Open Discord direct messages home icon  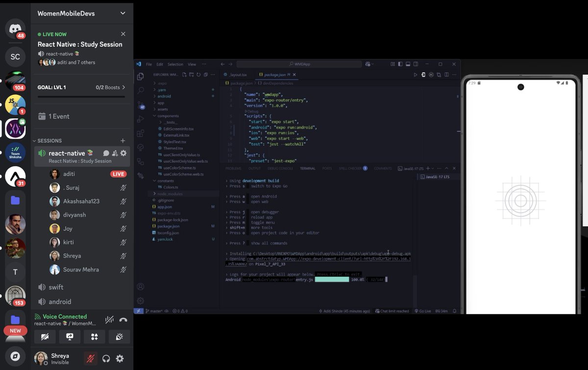coord(15,28)
